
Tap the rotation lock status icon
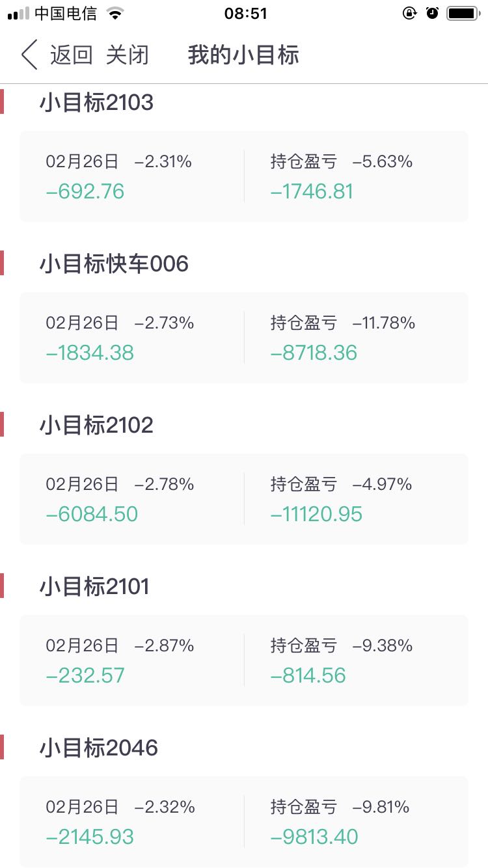tap(409, 13)
